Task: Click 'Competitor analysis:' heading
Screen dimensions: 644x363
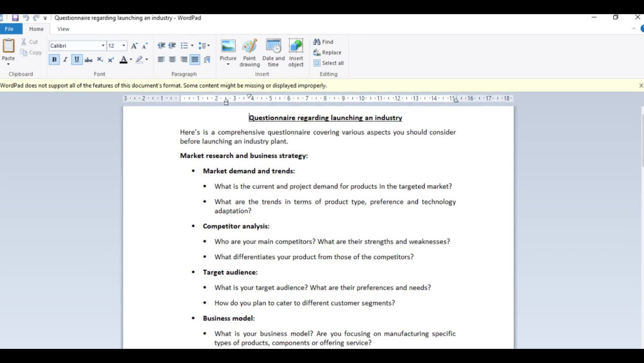Action: [x=236, y=226]
